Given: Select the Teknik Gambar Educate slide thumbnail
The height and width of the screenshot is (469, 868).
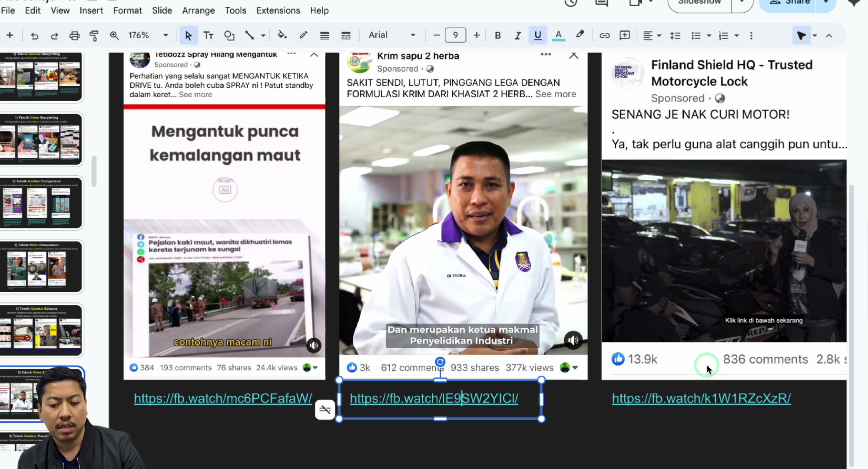Looking at the screenshot, I should [42, 330].
